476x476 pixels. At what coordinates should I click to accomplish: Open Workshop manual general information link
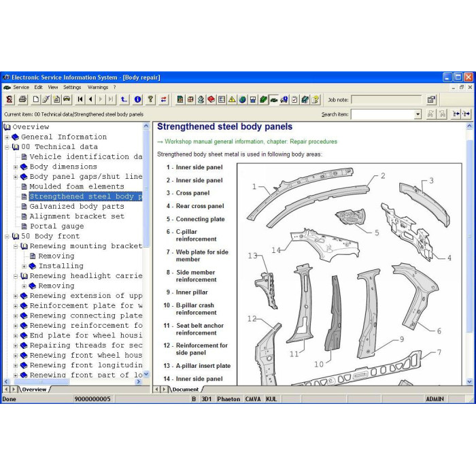(251, 141)
